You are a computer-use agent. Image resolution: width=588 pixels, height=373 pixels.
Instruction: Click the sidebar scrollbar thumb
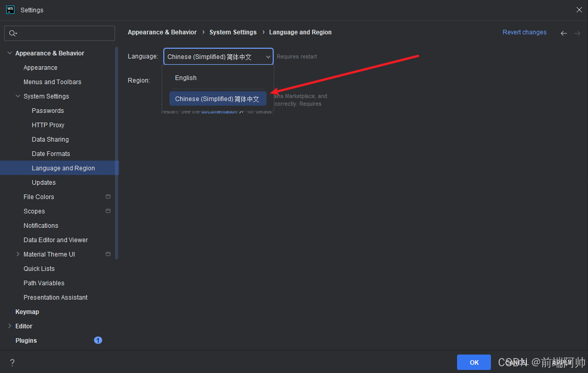pyautogui.click(x=117, y=153)
